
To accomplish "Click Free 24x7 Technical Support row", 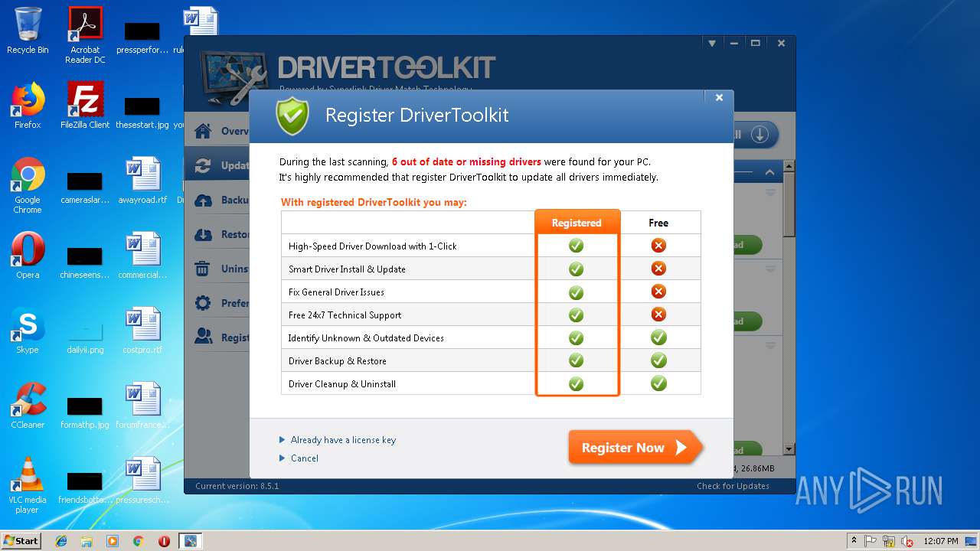I will click(491, 315).
